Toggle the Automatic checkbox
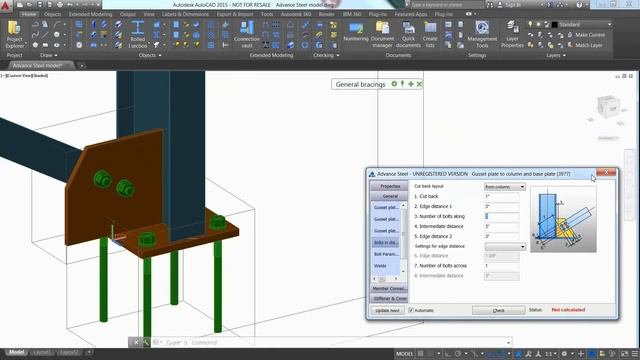640x360 pixels. point(411,310)
